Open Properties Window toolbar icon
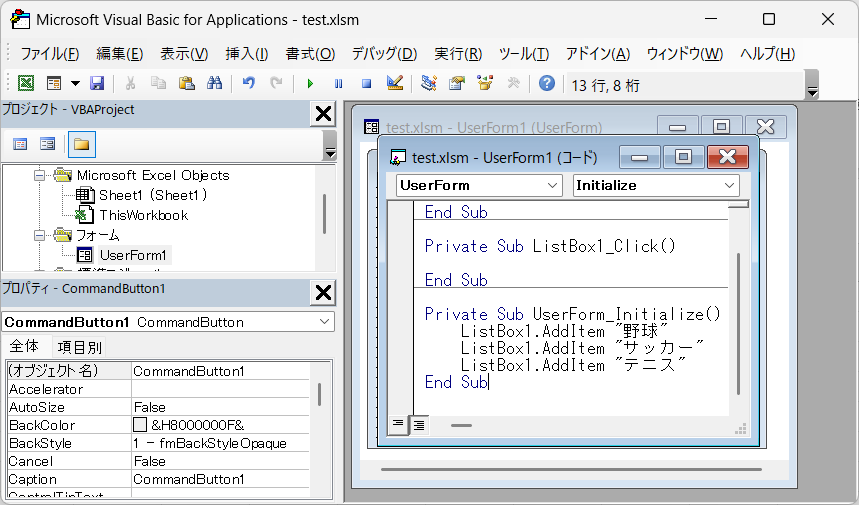Viewport: 859px width, 505px height. click(x=457, y=83)
